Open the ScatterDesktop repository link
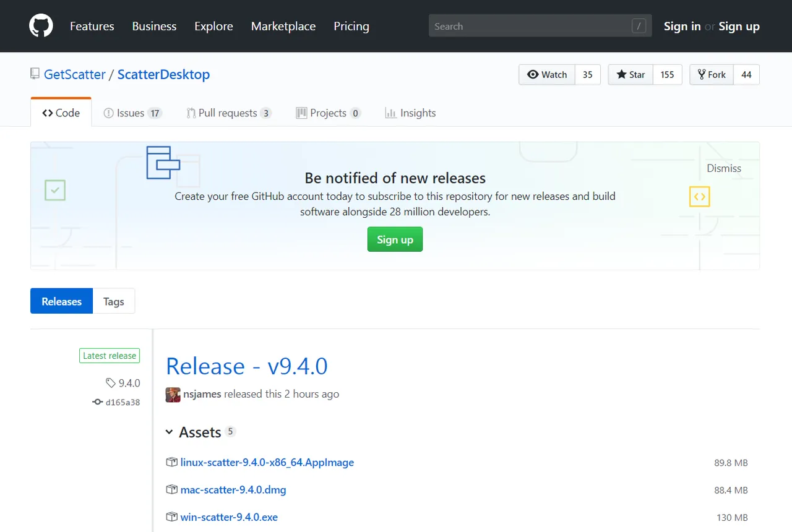This screenshot has width=792, height=532. 163,74
